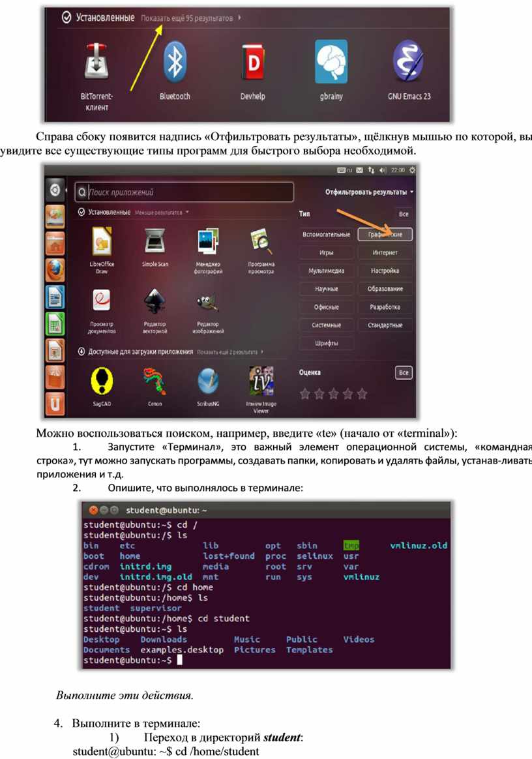
Task: Toggle the Игры type filter
Action: (326, 252)
